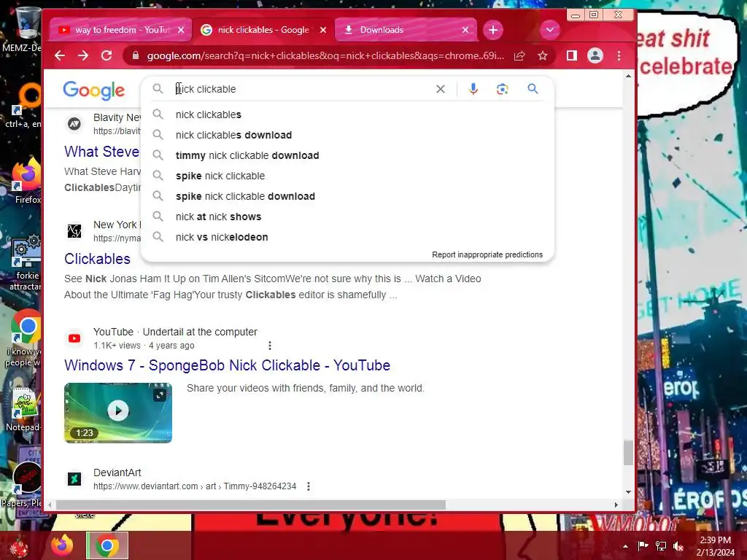This screenshot has height=560, width=747.
Task: Click the horizontal scroll-right arrow
Action: pos(616,505)
